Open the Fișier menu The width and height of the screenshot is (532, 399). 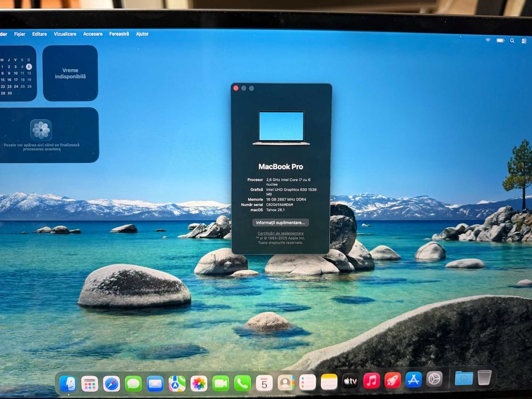[20, 34]
